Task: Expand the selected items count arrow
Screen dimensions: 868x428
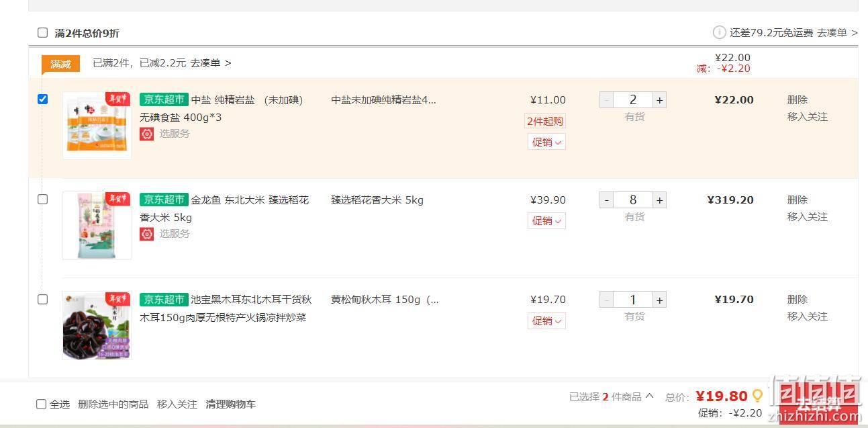Action: [649, 396]
